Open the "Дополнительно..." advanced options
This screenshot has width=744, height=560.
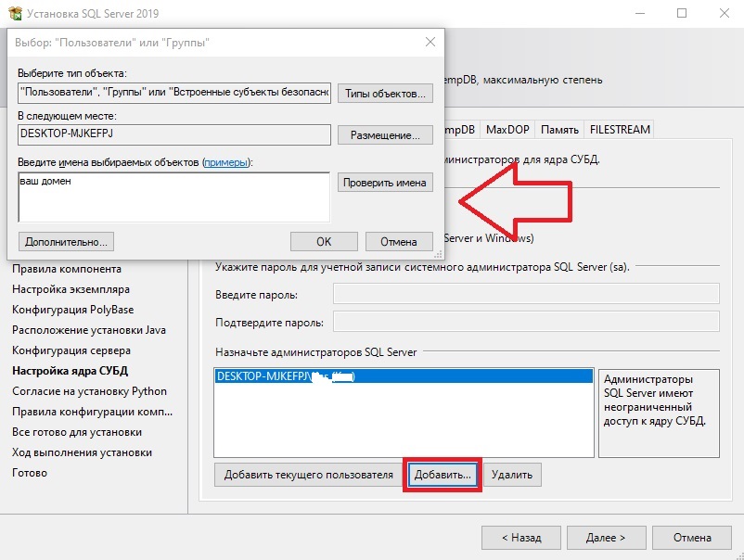(67, 242)
